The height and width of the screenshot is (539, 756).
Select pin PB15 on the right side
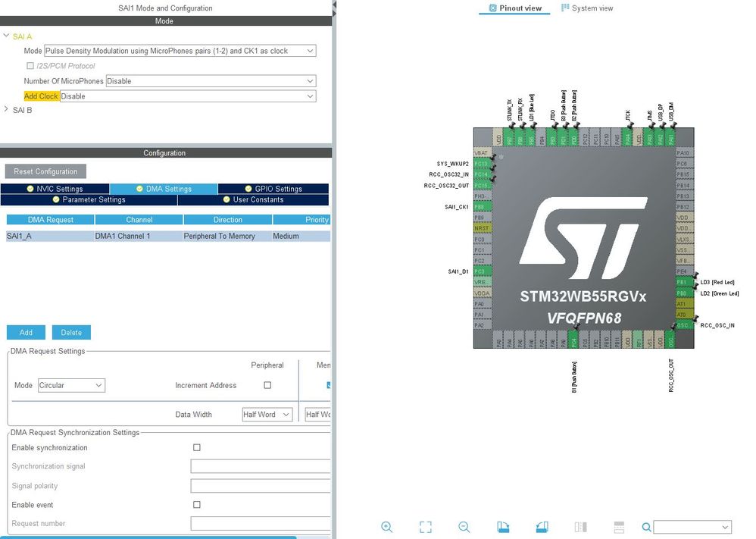(685, 174)
